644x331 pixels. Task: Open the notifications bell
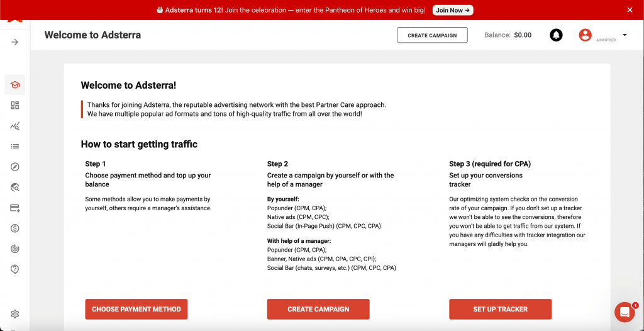pos(556,35)
